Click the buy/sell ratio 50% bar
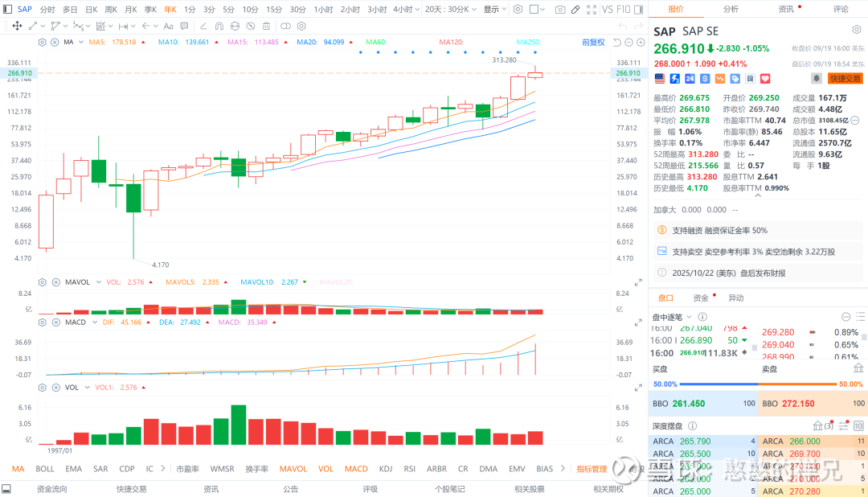 tap(758, 384)
